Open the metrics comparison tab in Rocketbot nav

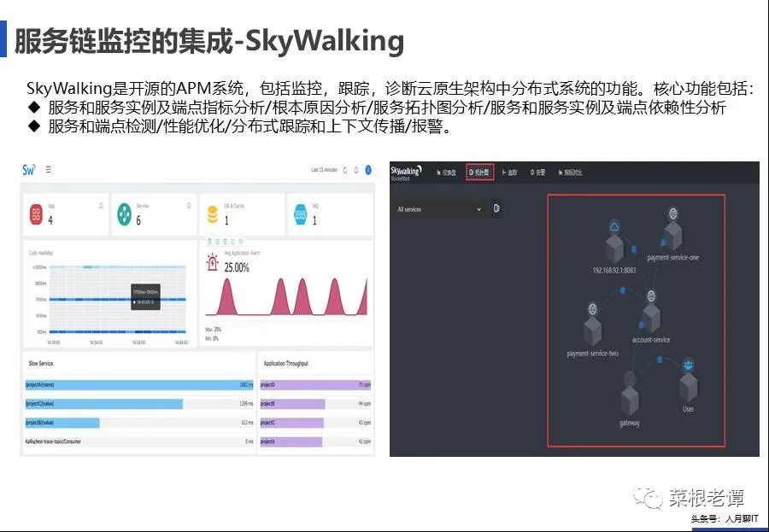tap(571, 172)
